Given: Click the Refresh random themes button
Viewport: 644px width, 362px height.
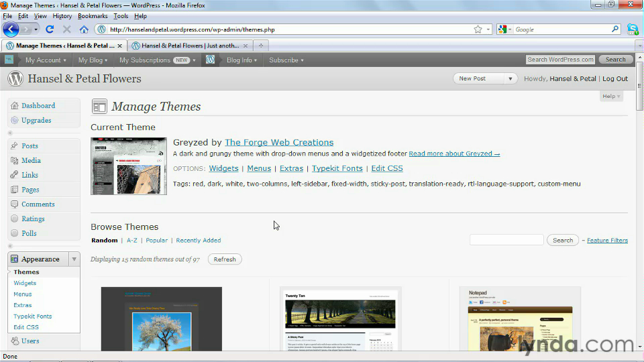Looking at the screenshot, I should [225, 259].
